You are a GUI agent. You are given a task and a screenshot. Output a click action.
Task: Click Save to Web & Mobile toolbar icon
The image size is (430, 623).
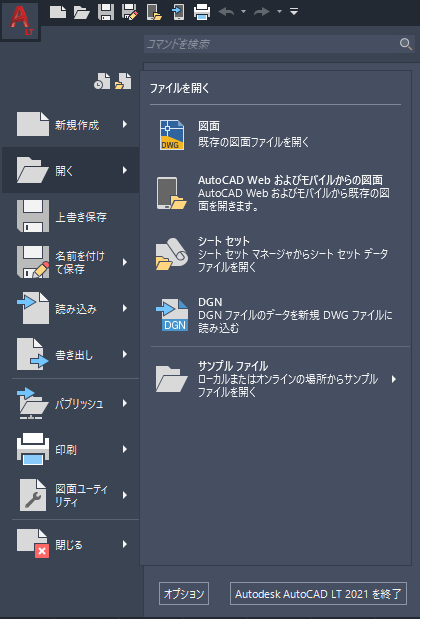[x=178, y=12]
